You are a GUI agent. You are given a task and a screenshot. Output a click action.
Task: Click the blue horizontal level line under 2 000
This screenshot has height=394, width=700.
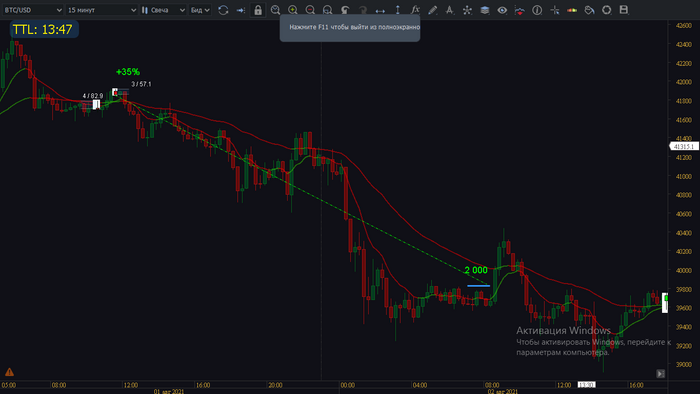pyautogui.click(x=479, y=286)
